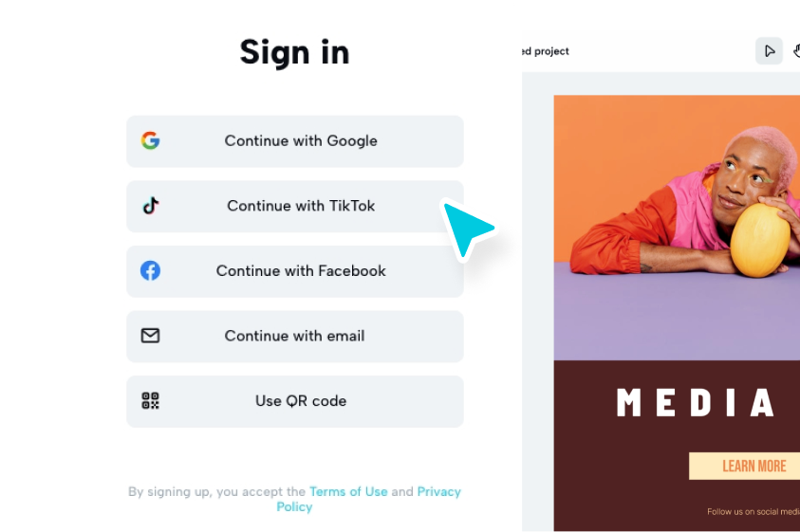Click the LEARN MORE button in the preview
This screenshot has height=532, width=800.
[x=744, y=466]
